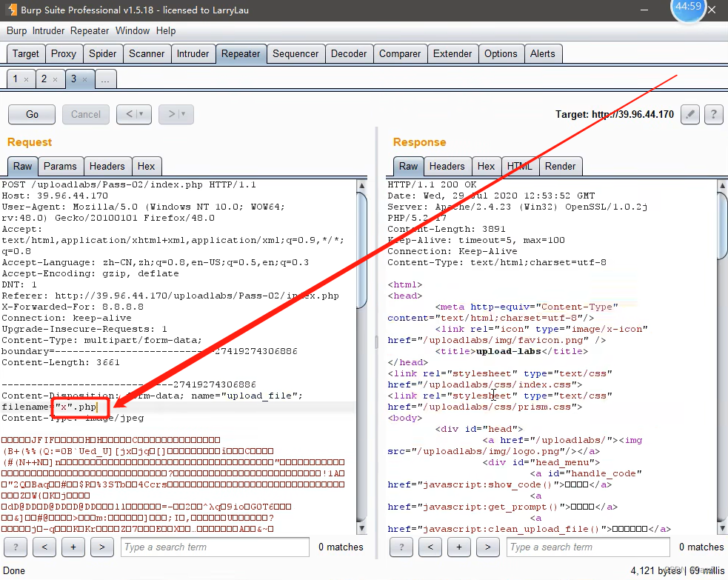Focus the response search term field
This screenshot has height=580, width=728.
pyautogui.click(x=588, y=547)
